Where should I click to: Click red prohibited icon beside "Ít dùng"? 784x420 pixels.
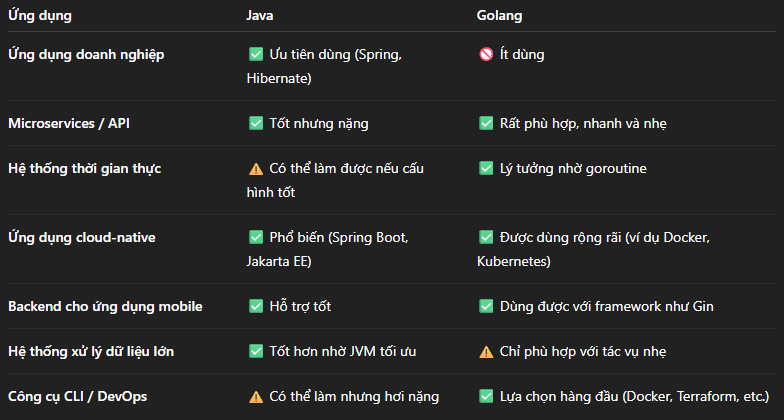point(486,55)
